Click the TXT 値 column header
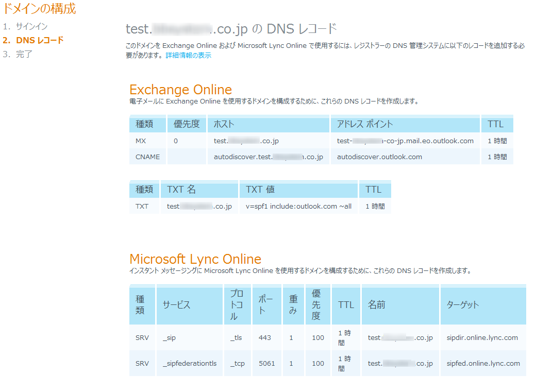This screenshot has height=392, width=536. 298,190
